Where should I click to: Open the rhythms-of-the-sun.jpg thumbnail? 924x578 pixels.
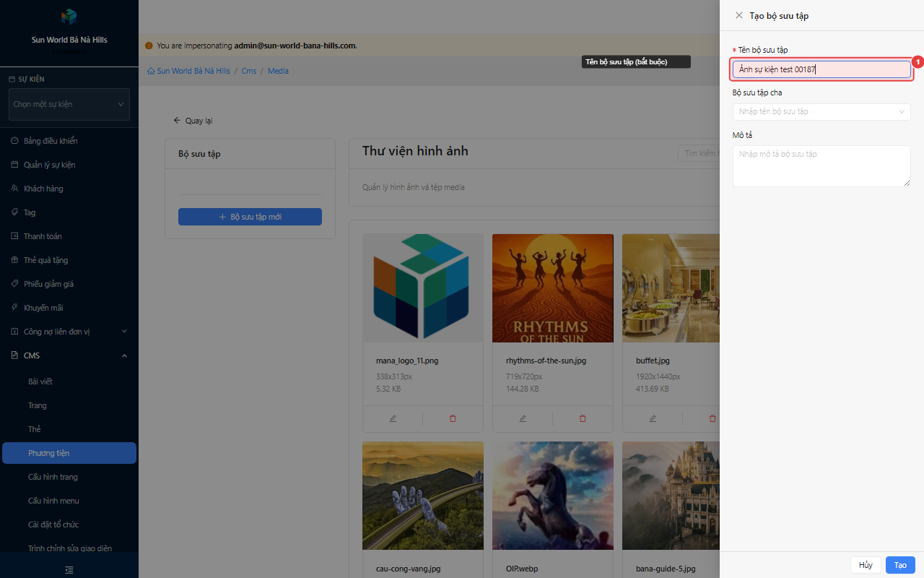pyautogui.click(x=553, y=288)
